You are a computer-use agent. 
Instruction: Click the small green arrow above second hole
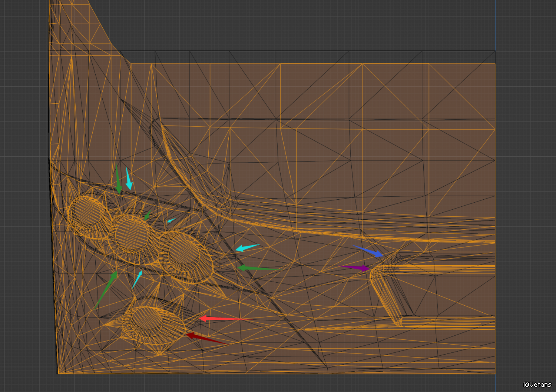click(x=148, y=216)
